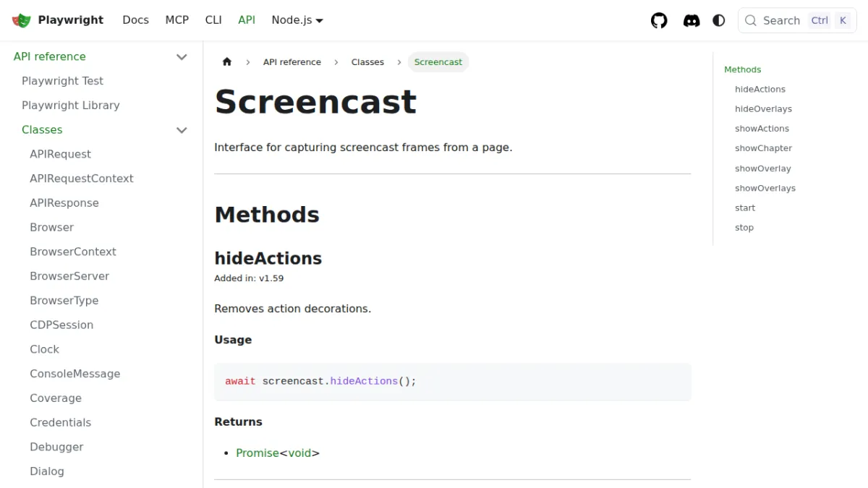Viewport: 868px width, 488px height.
Task: Open the Browser class page
Action: [51, 227]
